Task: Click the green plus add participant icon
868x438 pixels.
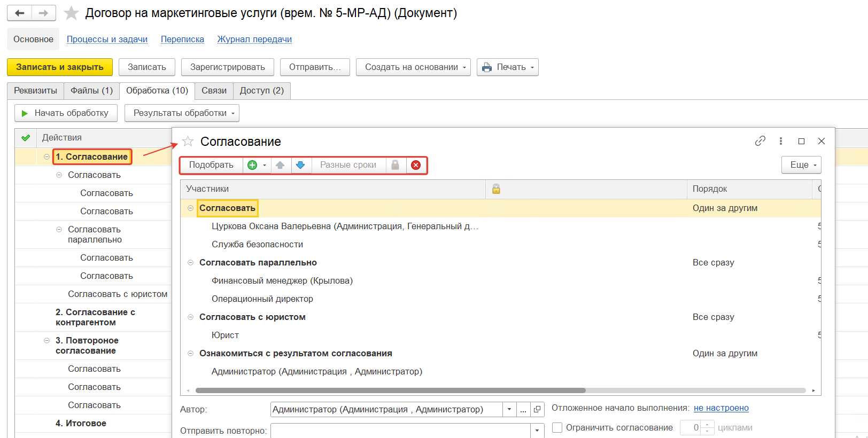Action: (x=252, y=165)
